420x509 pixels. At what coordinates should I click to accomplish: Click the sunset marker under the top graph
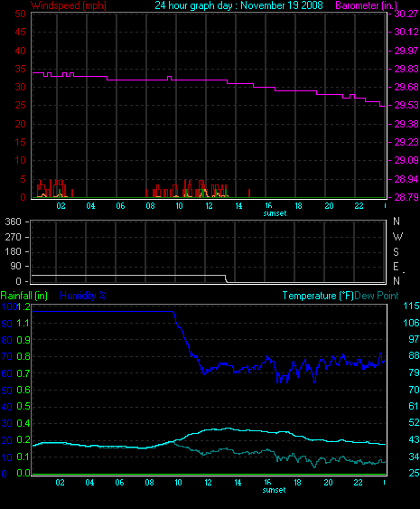(275, 213)
